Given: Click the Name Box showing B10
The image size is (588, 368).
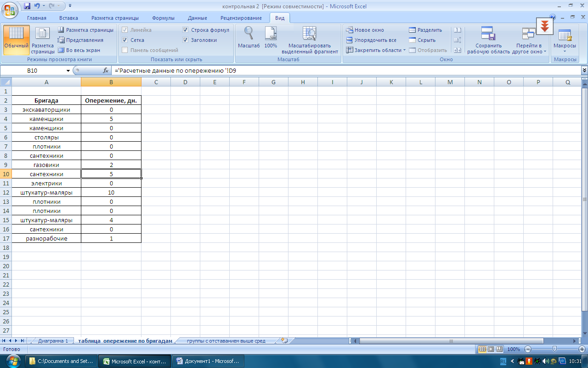Looking at the screenshot, I should [x=33, y=70].
